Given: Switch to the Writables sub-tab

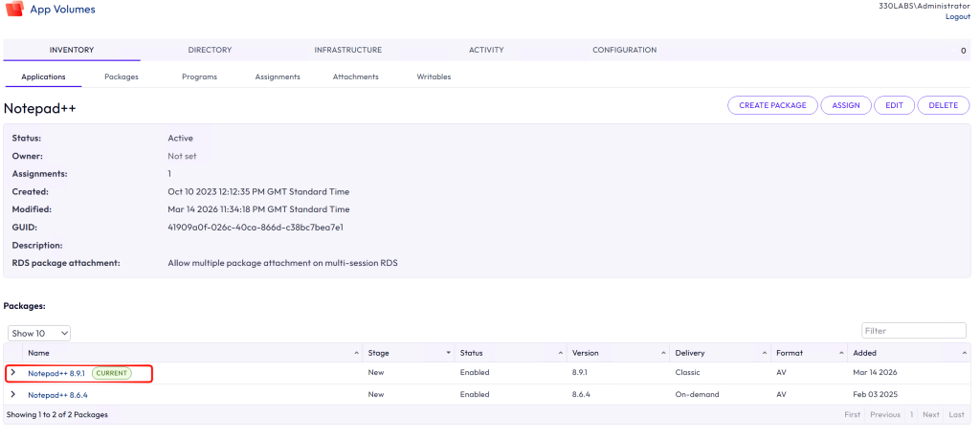Looking at the screenshot, I should point(434,76).
